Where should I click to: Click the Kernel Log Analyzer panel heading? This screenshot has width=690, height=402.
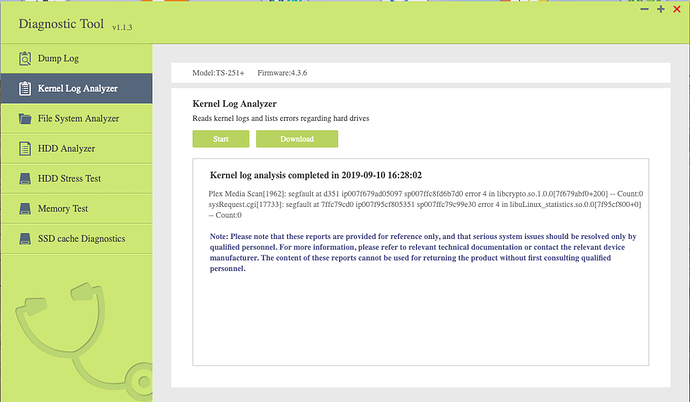click(x=235, y=104)
